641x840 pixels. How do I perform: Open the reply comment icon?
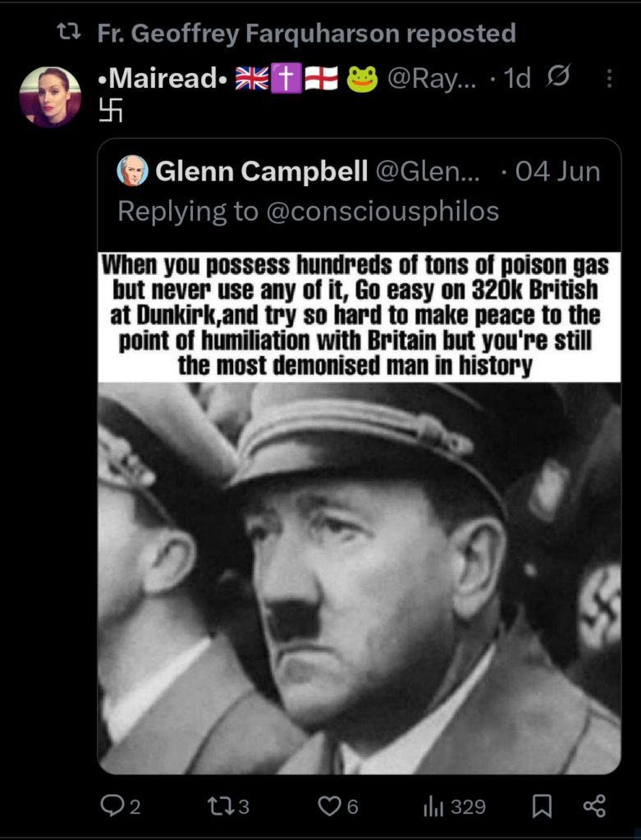112,806
